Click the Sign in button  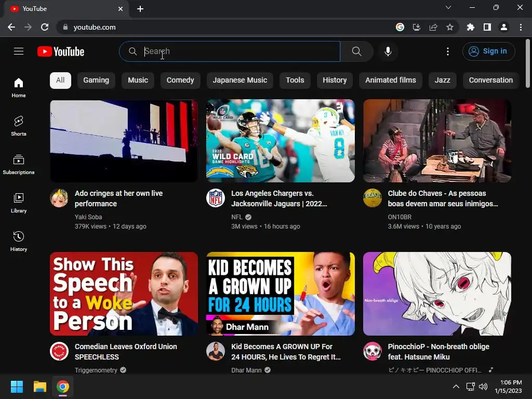point(488,51)
